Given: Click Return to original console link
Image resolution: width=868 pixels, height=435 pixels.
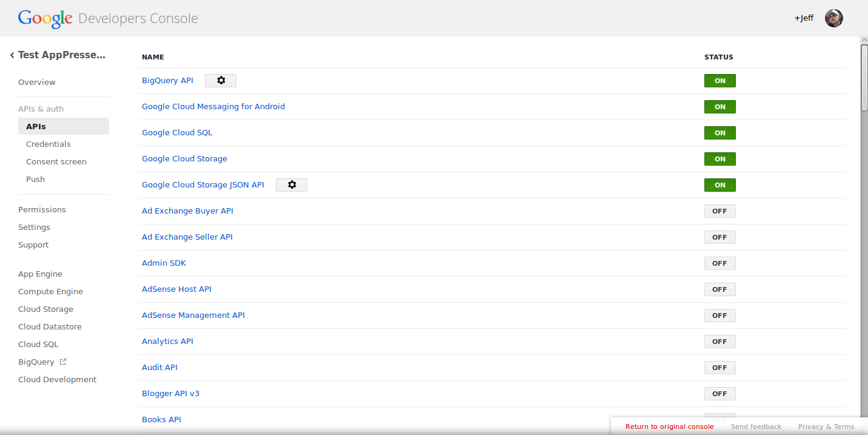Looking at the screenshot, I should [x=669, y=427].
